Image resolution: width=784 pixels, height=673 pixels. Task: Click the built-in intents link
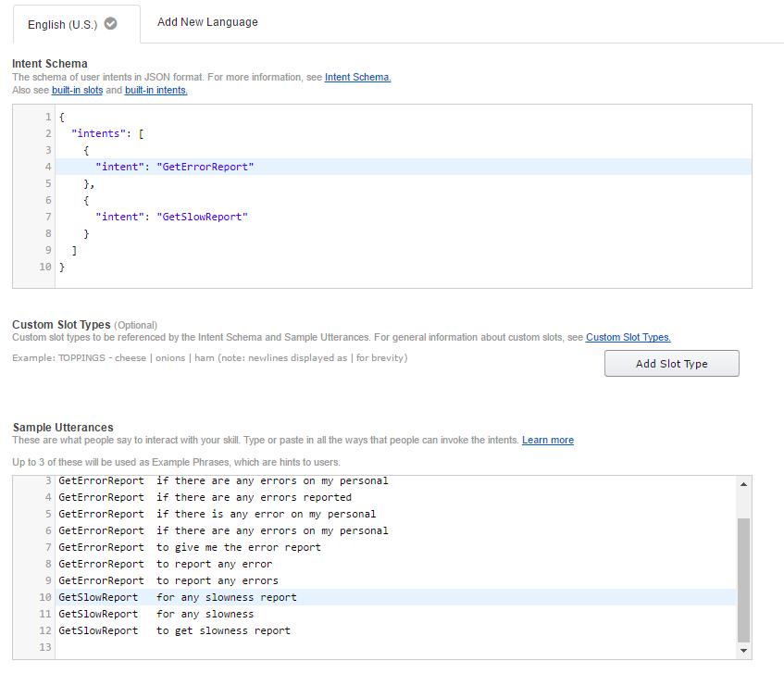tap(156, 90)
